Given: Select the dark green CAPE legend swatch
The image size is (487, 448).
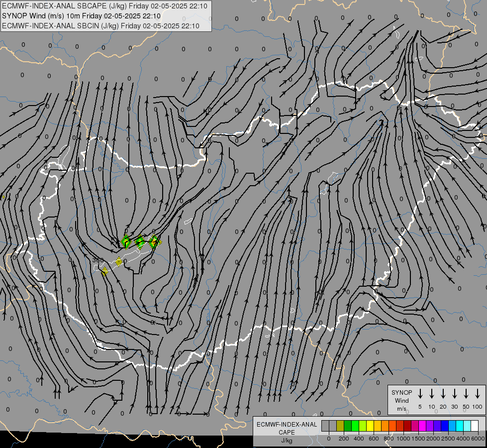Looking at the screenshot, I should pos(348,426).
